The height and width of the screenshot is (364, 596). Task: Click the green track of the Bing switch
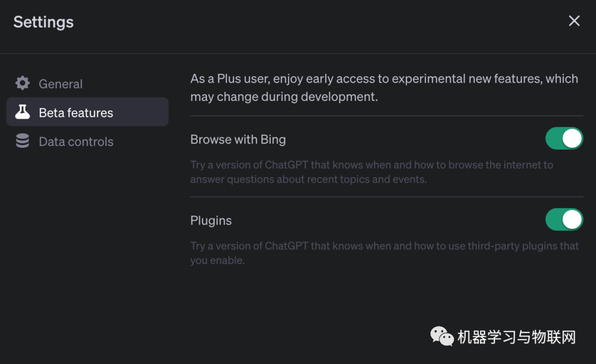554,139
